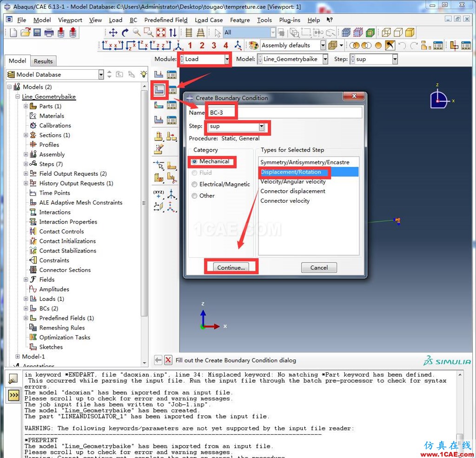
Task: Click the message area icon
Action: 13,379
